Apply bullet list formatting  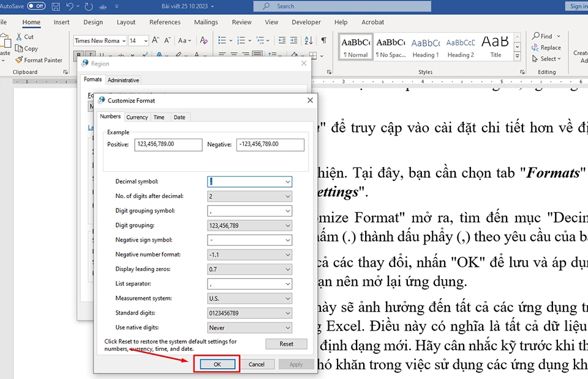222,40
